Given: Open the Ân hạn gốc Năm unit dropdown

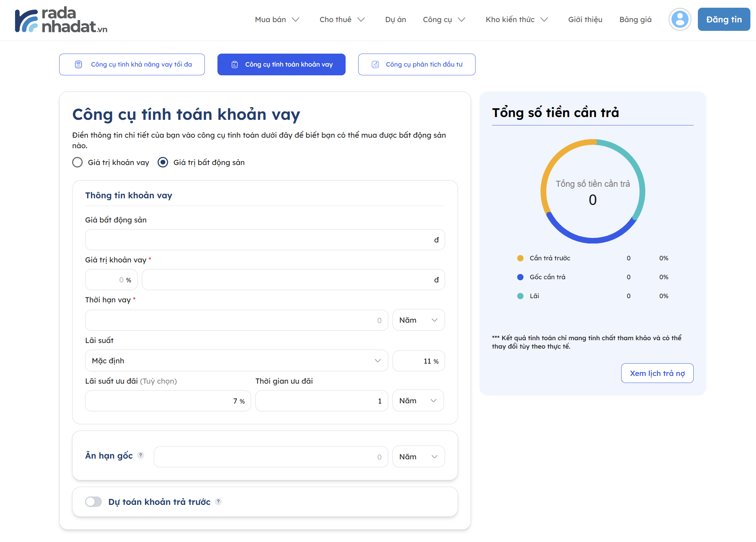Looking at the screenshot, I should [418, 457].
